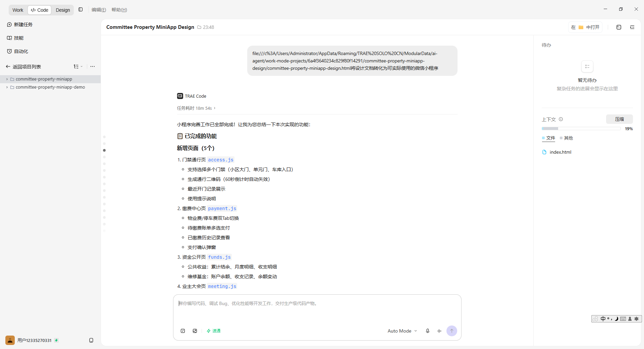Image resolution: width=644 pixels, height=349 pixels.
Task: Click the empty to-do list icon
Action: tap(587, 66)
